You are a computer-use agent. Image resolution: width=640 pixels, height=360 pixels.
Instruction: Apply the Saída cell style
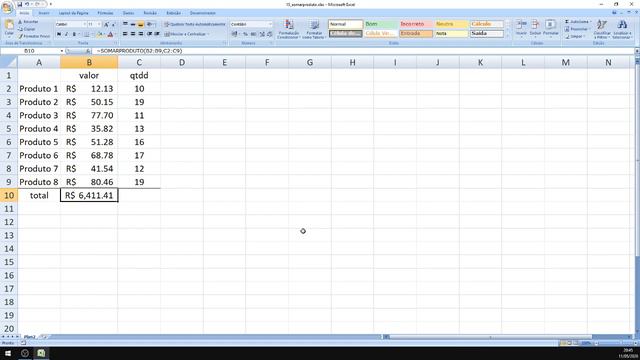pos(487,33)
